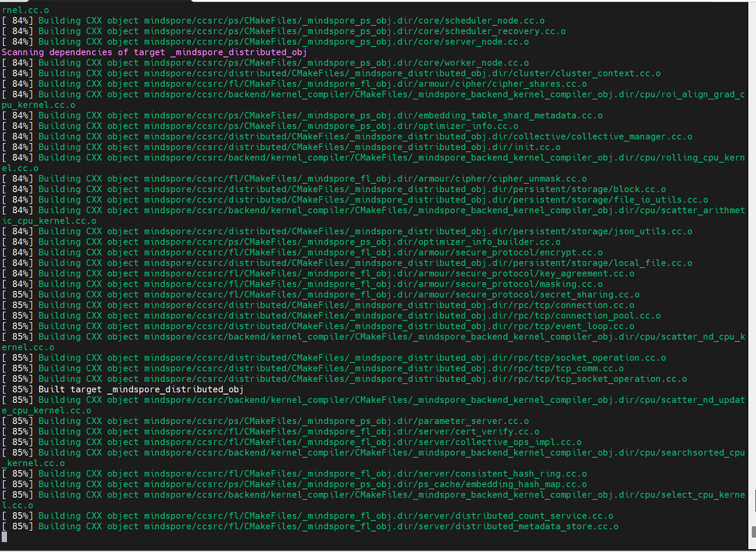Select the distributed init.cc.o build line
This screenshot has height=553, width=756.
click(x=281, y=148)
